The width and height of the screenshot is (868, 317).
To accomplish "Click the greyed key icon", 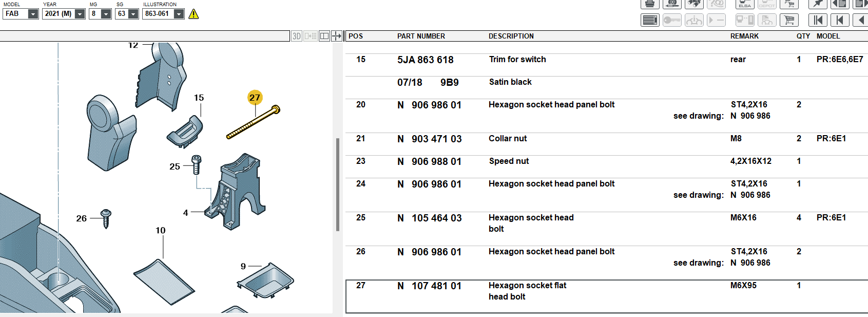I will tap(672, 20).
